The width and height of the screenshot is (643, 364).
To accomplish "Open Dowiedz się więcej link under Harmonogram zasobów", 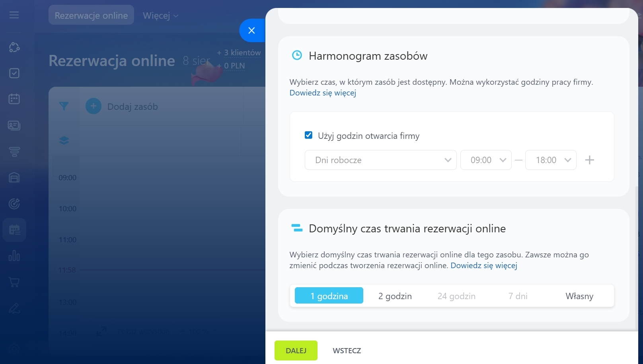I will (323, 93).
